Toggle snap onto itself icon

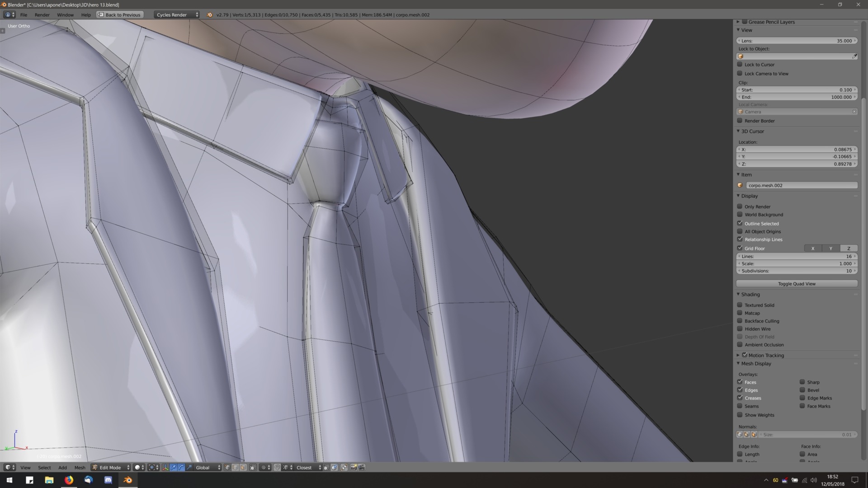point(326,467)
